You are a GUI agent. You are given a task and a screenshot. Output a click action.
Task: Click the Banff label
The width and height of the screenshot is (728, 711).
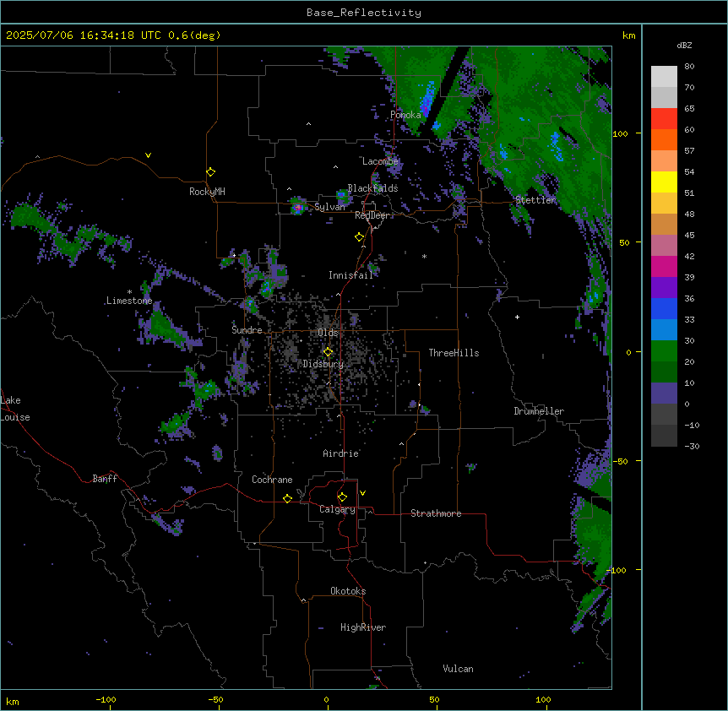click(105, 479)
